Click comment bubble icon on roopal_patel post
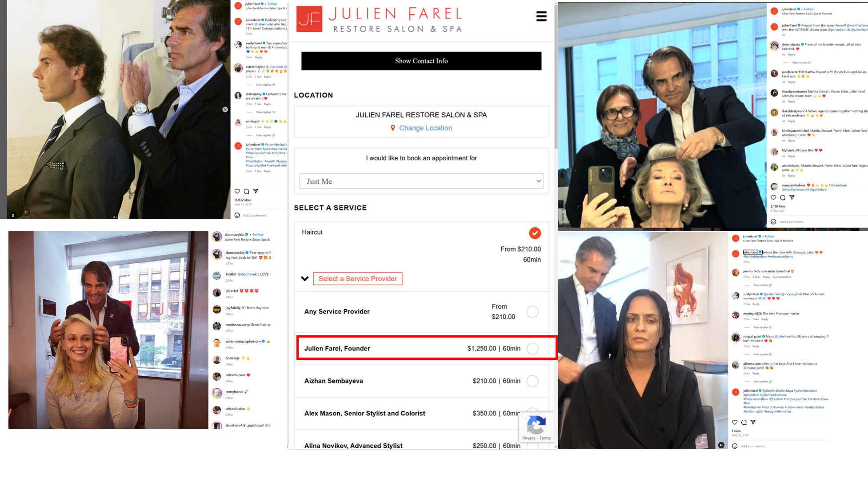 744,423
